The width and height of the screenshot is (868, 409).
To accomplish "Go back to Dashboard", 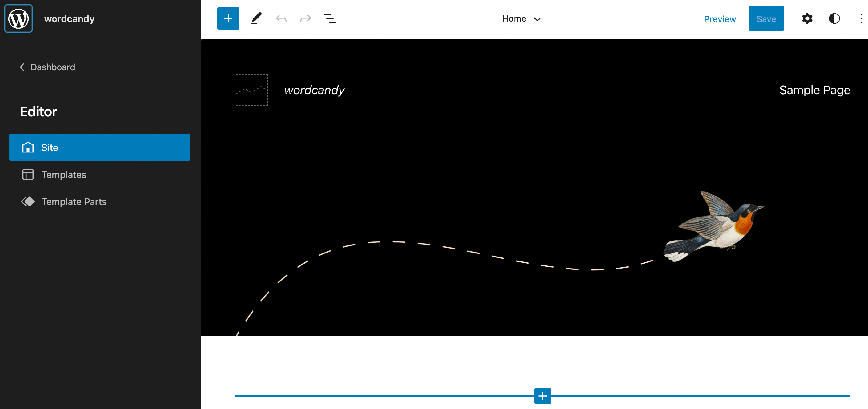I will coord(47,67).
